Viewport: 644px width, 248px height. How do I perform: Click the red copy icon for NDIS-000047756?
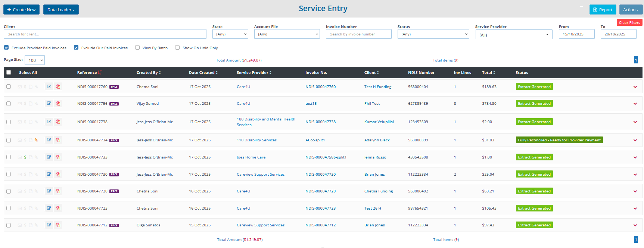click(x=58, y=104)
